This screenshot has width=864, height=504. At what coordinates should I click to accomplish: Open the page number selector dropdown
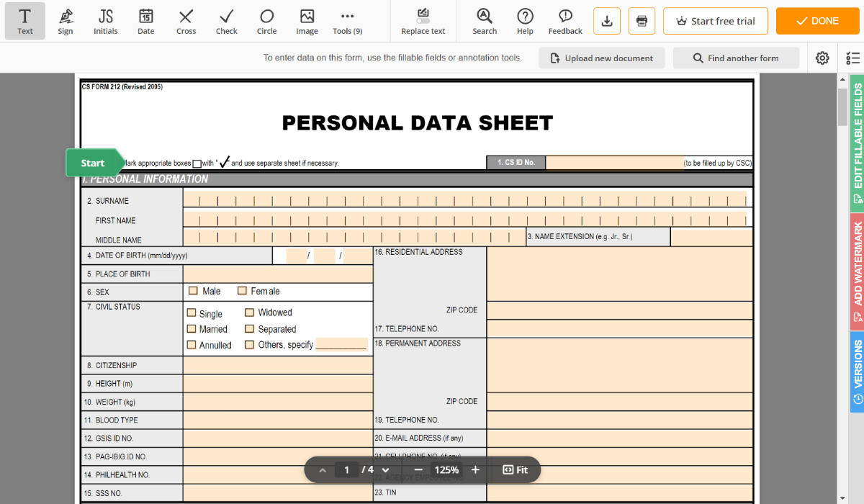385,469
